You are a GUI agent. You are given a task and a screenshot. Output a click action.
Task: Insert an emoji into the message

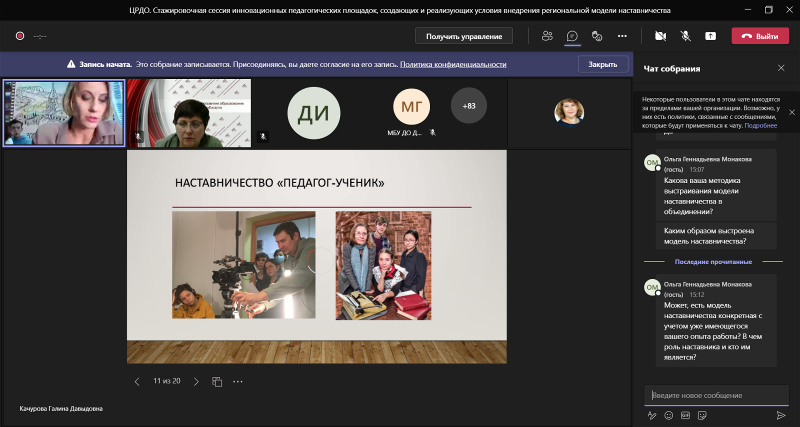669,415
